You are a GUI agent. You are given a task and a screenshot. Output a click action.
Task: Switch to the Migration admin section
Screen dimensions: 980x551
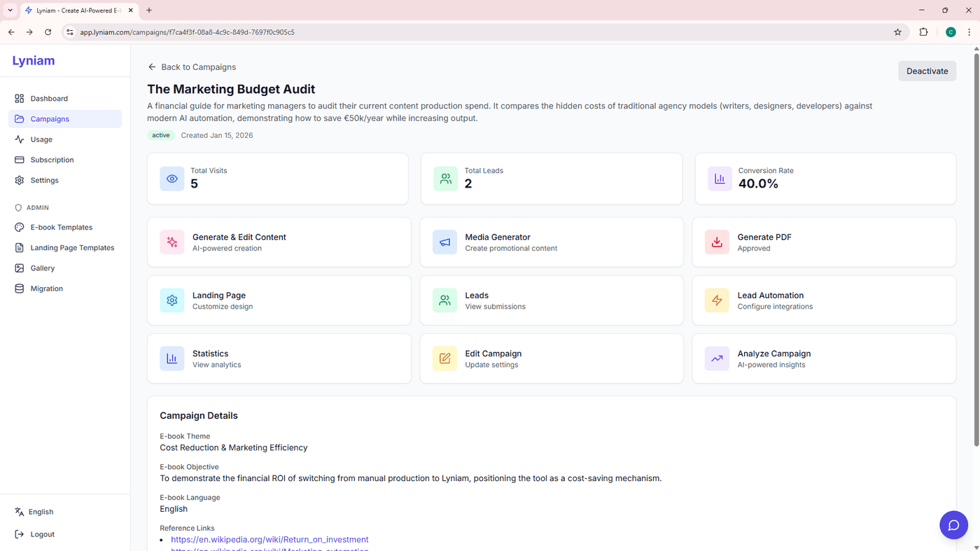tap(46, 288)
